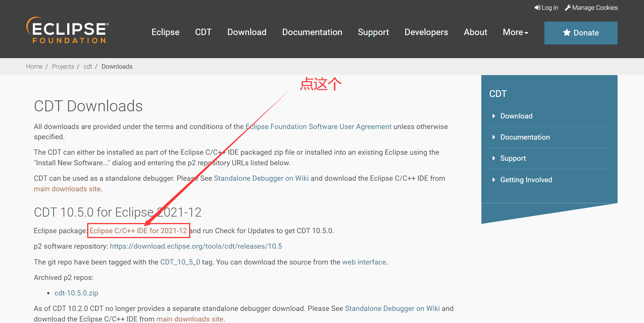The width and height of the screenshot is (644, 323).
Task: Open Support in top navigation
Action: (373, 32)
